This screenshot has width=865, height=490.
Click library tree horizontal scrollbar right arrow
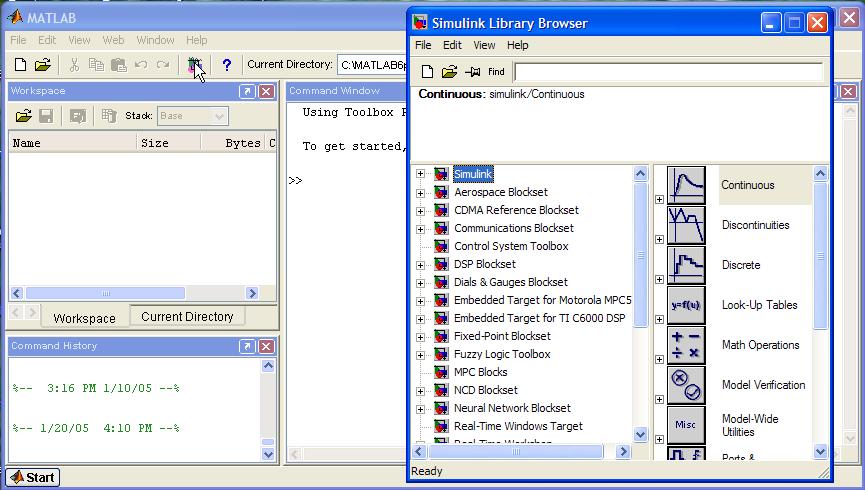pos(623,452)
